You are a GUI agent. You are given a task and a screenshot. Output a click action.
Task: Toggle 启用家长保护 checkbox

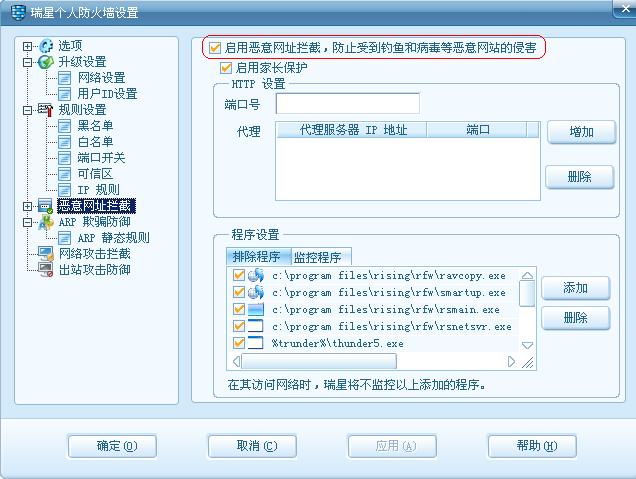(x=226, y=68)
